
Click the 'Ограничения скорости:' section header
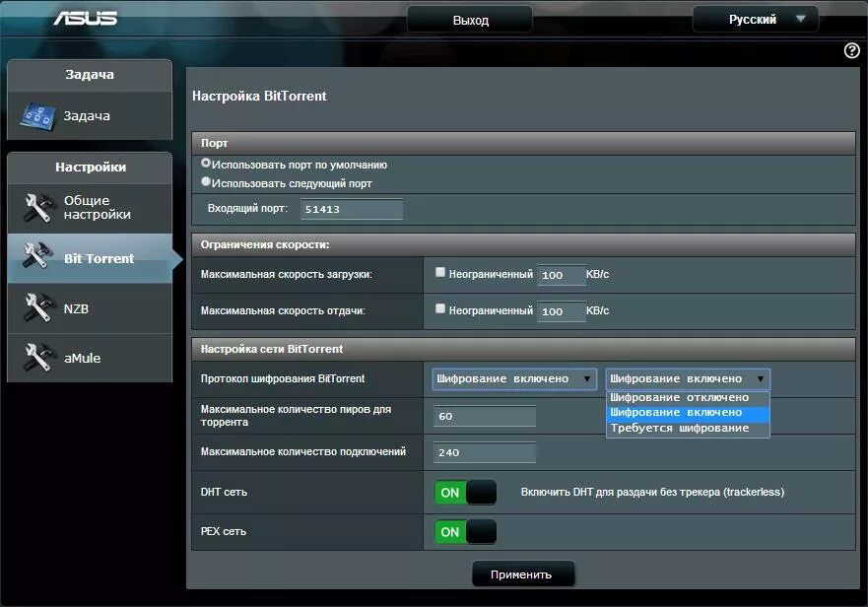coord(523,244)
